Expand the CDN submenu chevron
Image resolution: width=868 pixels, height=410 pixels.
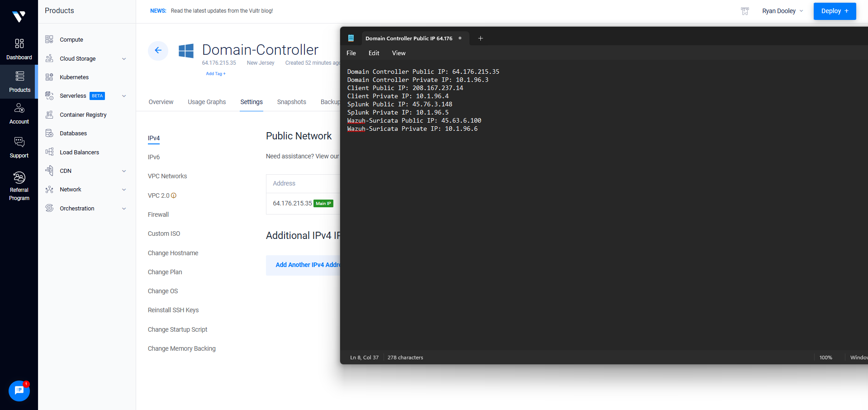point(124,171)
